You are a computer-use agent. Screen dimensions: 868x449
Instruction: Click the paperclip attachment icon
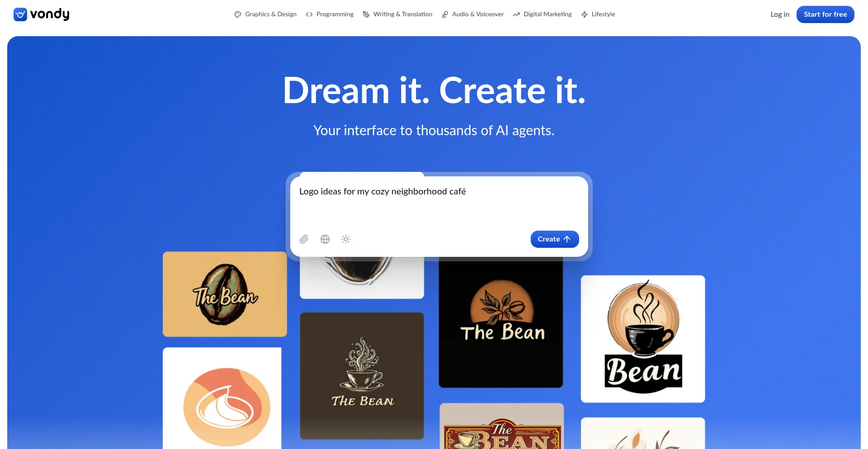pos(304,239)
